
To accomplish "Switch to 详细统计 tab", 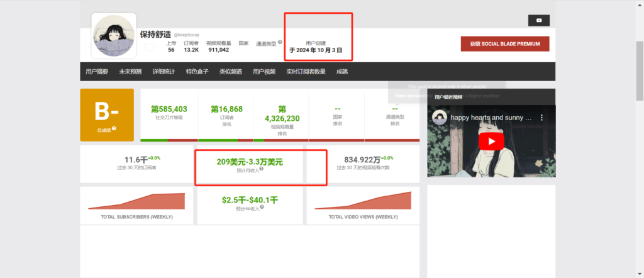I will 164,72.
